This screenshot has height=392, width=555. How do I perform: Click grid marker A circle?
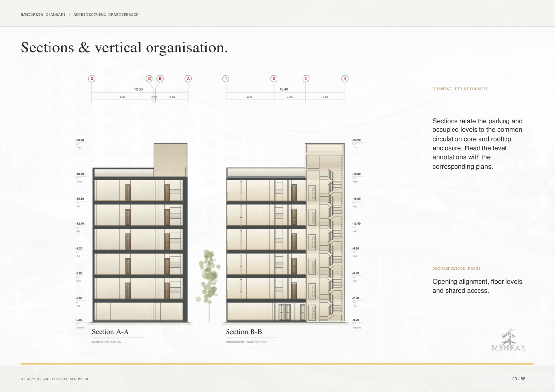(188, 79)
